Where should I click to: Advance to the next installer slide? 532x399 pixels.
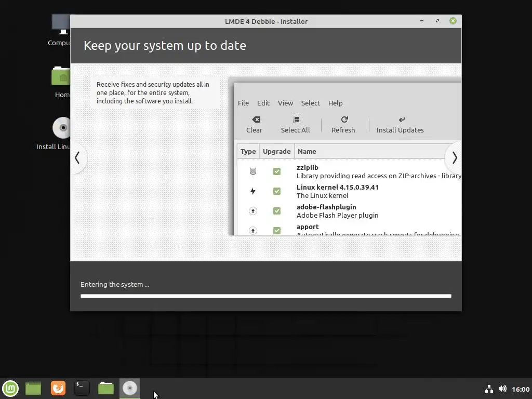[x=455, y=158]
